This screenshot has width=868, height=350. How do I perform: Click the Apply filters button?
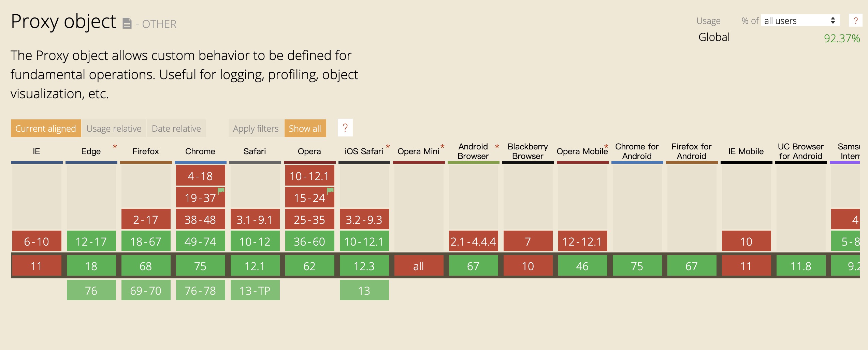(256, 129)
